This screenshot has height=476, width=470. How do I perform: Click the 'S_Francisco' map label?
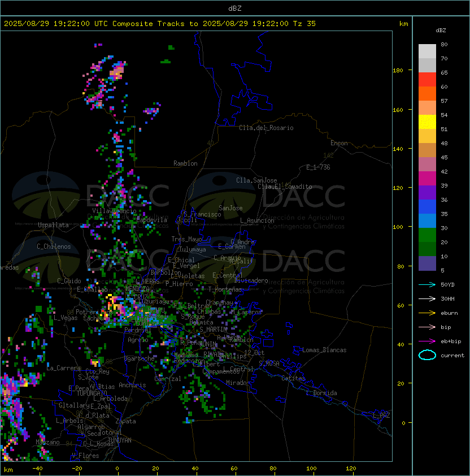[x=202, y=214]
